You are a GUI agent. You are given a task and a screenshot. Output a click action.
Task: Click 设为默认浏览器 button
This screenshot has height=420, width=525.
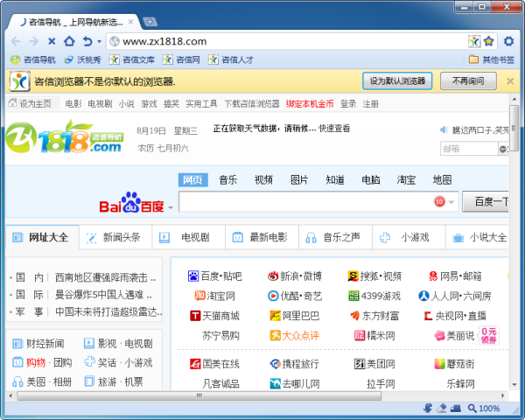(397, 81)
